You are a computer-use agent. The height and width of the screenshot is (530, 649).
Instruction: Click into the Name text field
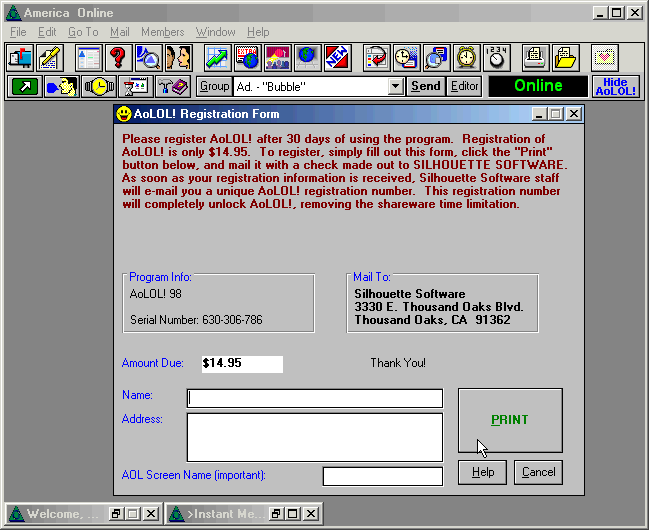pos(314,398)
